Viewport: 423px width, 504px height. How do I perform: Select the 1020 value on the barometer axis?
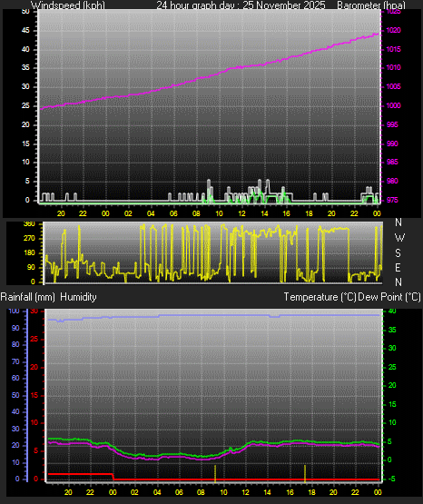(393, 30)
